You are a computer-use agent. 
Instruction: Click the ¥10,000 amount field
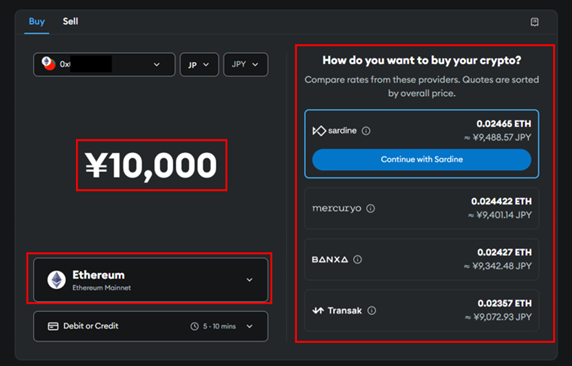tap(151, 165)
